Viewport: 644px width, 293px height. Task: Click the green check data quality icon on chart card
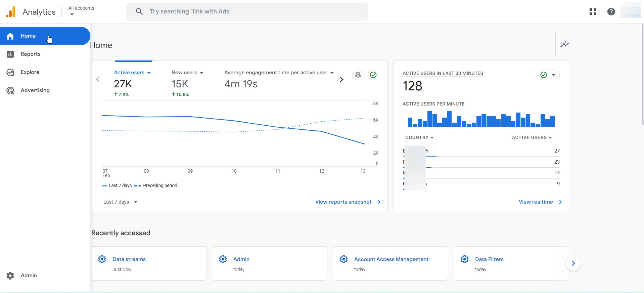(373, 75)
